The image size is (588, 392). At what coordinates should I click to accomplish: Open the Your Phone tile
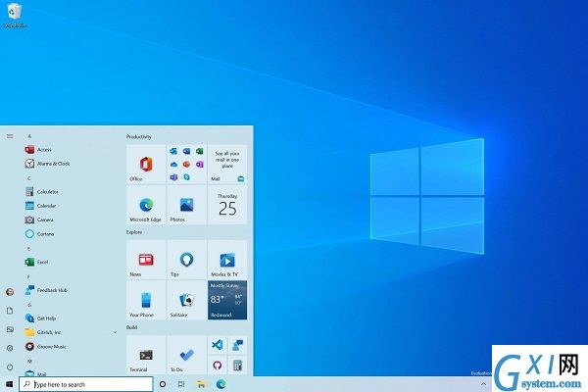146,300
